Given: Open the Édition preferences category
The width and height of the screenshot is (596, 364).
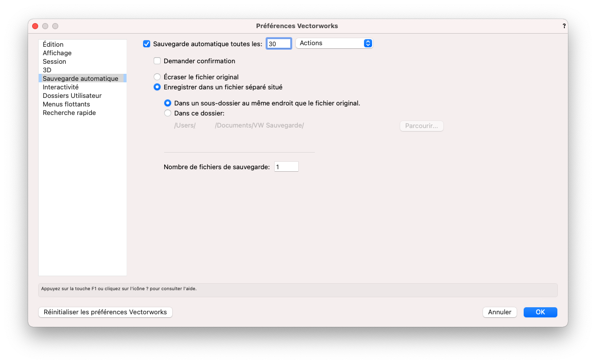Looking at the screenshot, I should tap(82, 45).
